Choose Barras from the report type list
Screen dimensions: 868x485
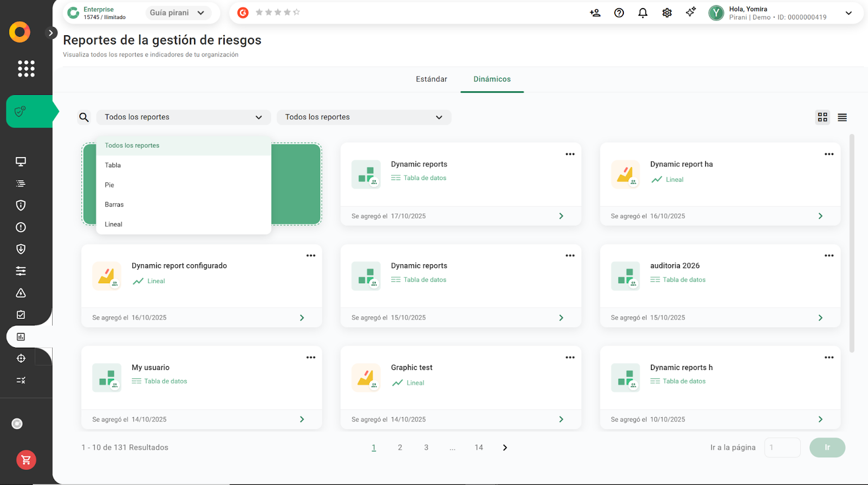pyautogui.click(x=114, y=205)
